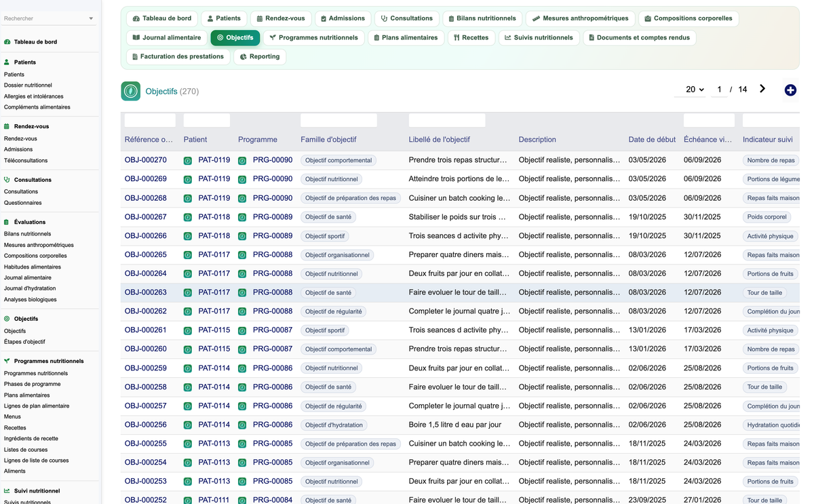The height and width of the screenshot is (504, 814).
Task: Click the Objectifs green compass icon
Action: click(131, 91)
